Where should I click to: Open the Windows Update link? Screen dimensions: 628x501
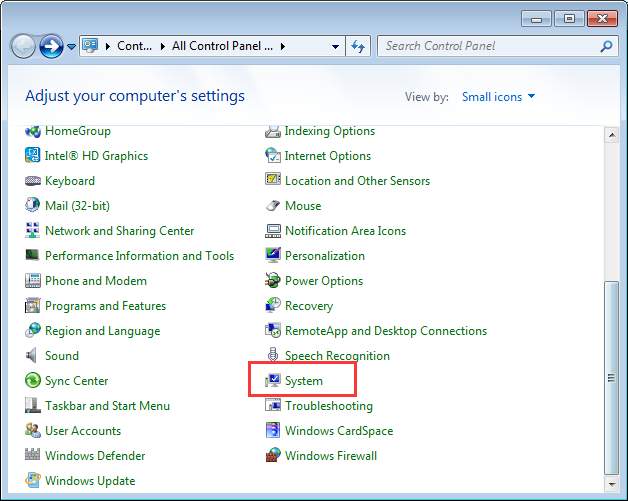pos(90,481)
